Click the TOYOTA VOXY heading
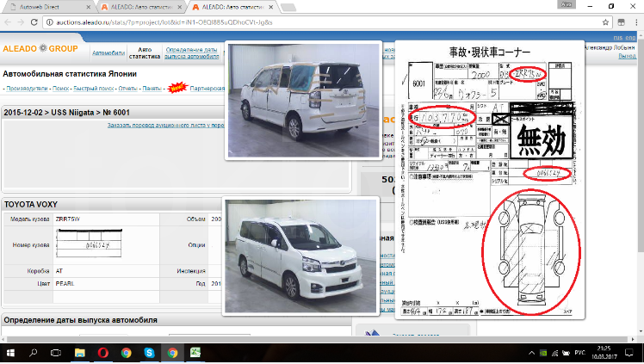Screen dimensions: 644x364 pos(31,204)
